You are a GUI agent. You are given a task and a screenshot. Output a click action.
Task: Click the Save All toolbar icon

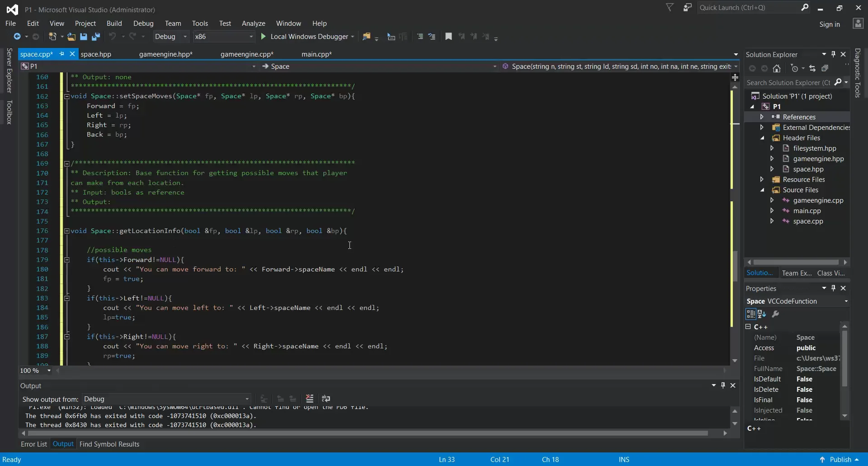point(96,37)
